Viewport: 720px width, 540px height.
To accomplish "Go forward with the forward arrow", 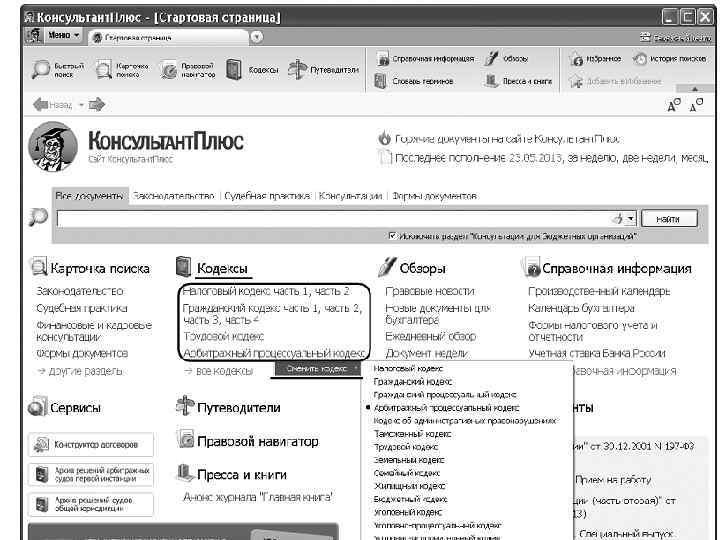I will [x=97, y=105].
